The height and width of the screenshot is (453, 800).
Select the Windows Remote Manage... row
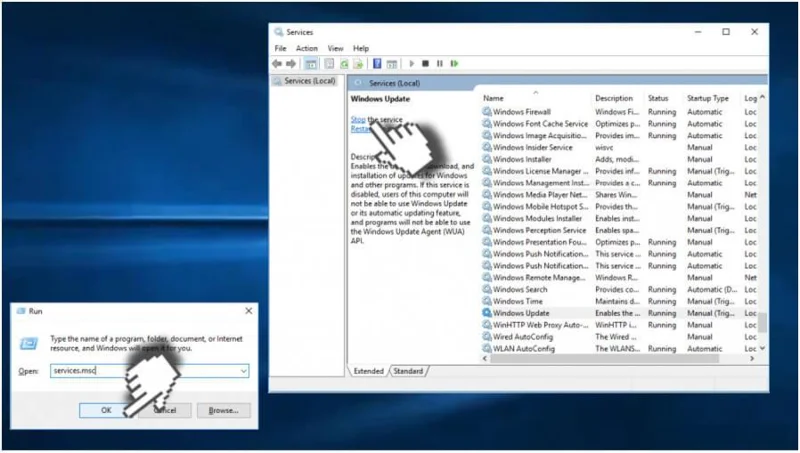[x=619, y=278]
